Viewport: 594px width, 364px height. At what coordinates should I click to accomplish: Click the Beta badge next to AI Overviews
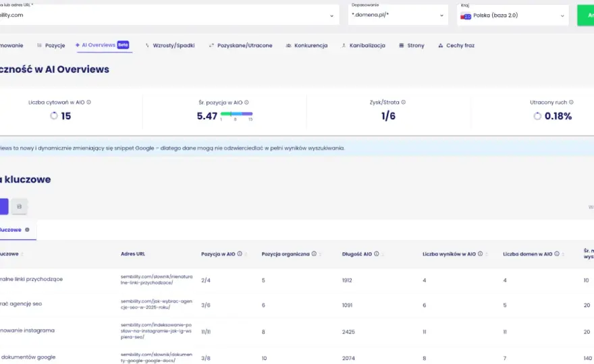[123, 44]
